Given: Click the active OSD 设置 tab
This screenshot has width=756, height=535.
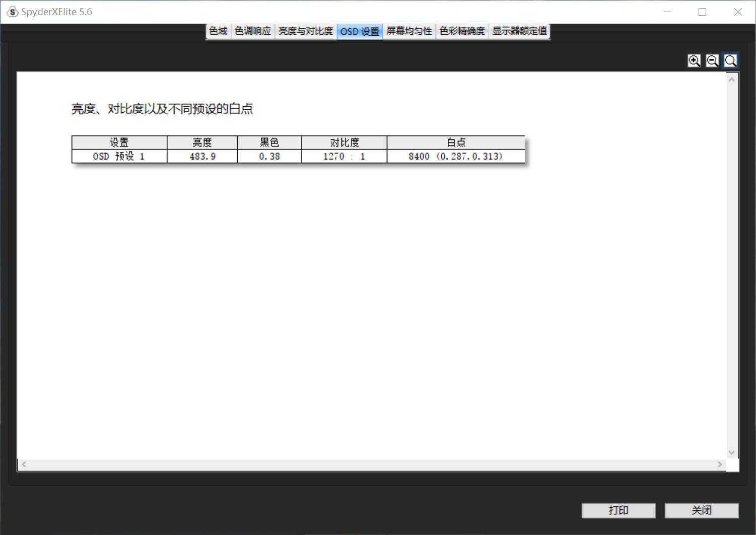Looking at the screenshot, I should coord(359,31).
